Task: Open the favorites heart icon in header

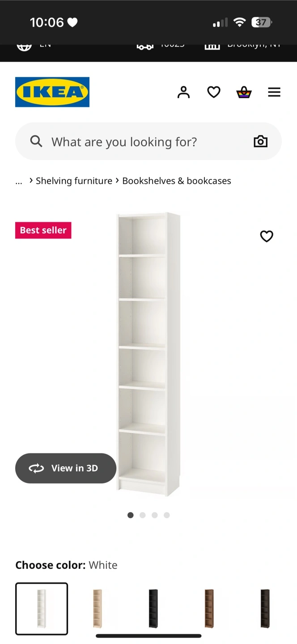Action: (214, 92)
